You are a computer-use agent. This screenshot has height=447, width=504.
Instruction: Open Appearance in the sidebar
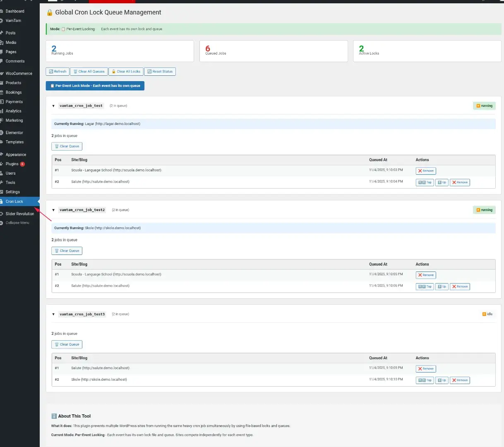pyautogui.click(x=16, y=155)
